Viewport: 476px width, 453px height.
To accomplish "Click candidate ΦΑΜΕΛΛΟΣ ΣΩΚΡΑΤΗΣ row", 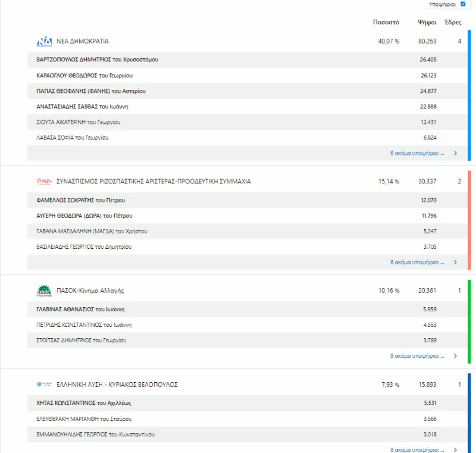I will [247, 200].
